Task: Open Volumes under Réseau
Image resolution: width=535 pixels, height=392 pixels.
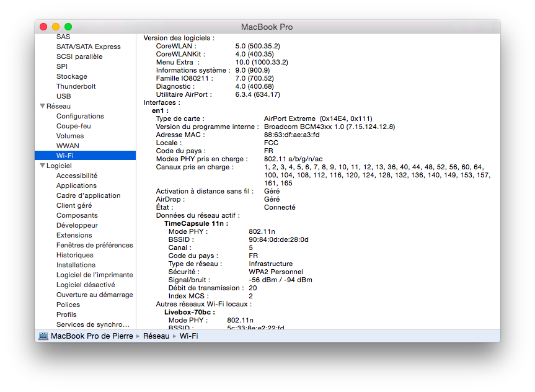Action: click(70, 136)
